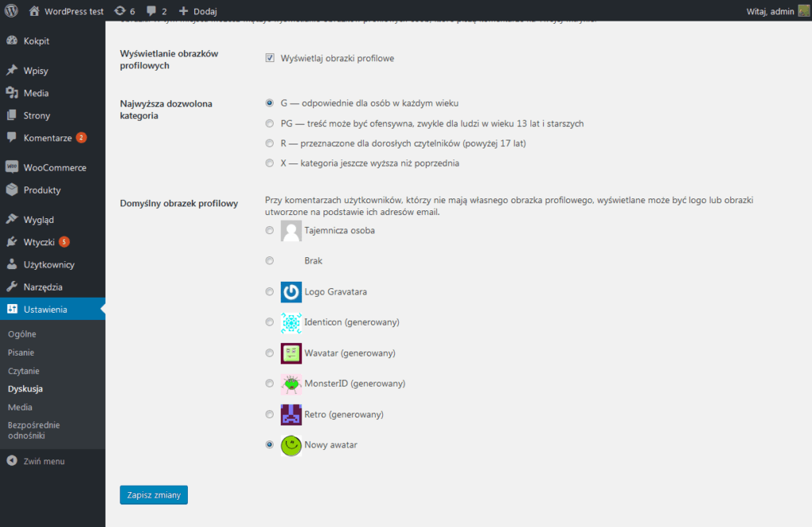
Task: Click the WooCommerce menu label
Action: coord(55,167)
